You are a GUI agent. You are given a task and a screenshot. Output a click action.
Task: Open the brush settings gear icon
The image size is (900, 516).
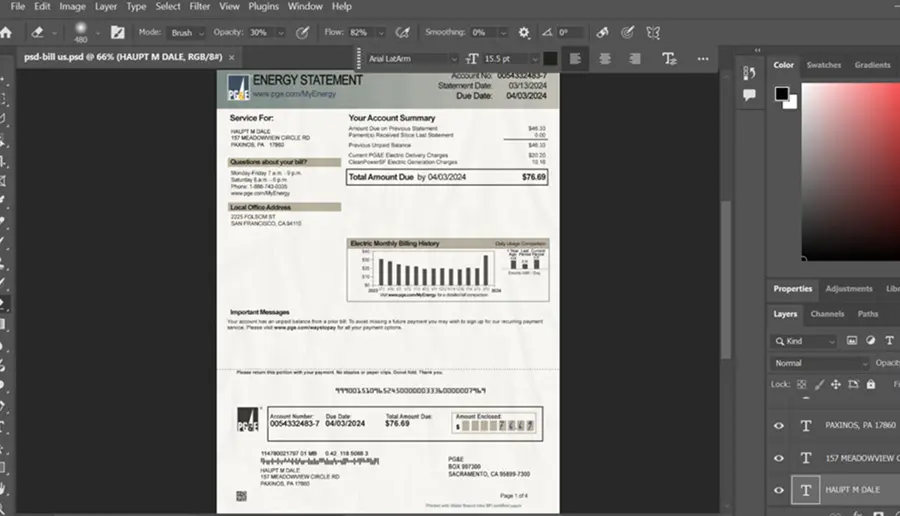[x=523, y=33]
